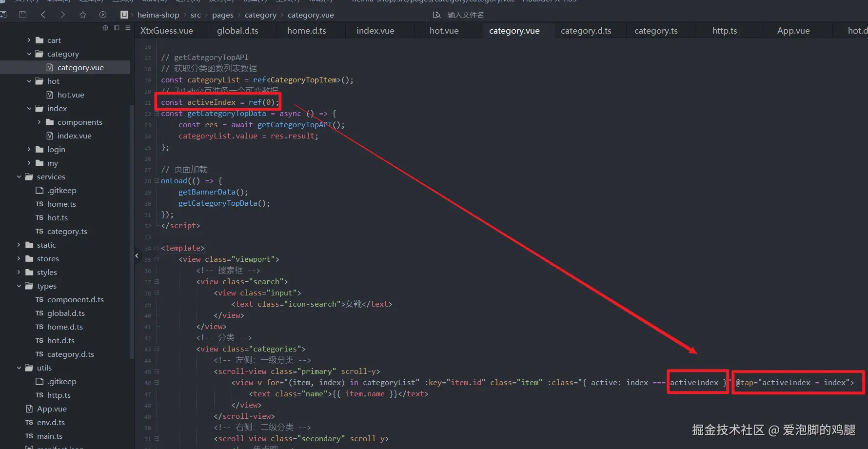Fold the viewport view at line 35
The image size is (868, 449).
point(157,259)
